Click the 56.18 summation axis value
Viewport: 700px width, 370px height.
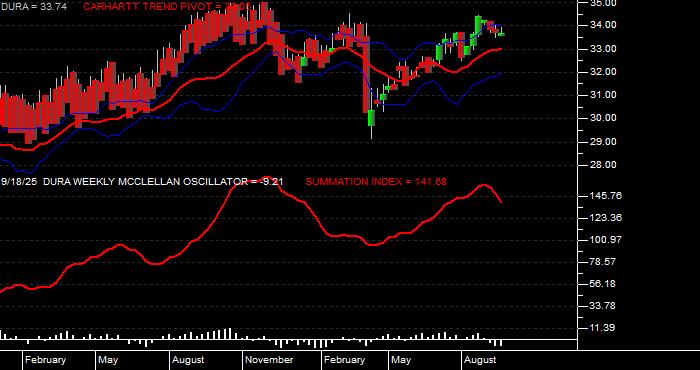click(x=603, y=284)
